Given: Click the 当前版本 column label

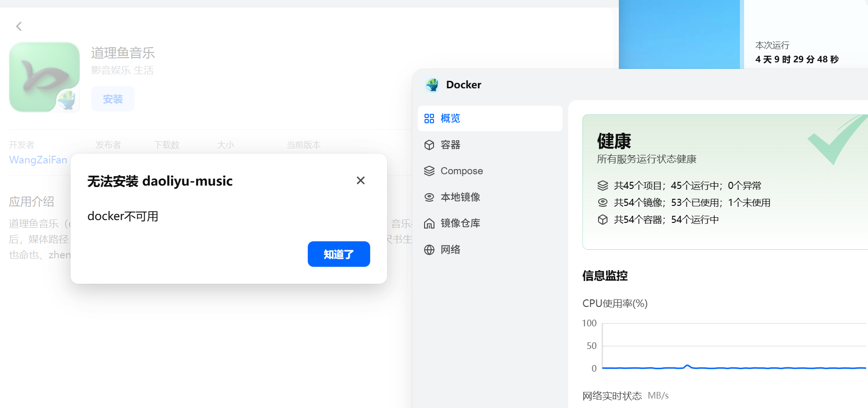Looking at the screenshot, I should (304, 145).
